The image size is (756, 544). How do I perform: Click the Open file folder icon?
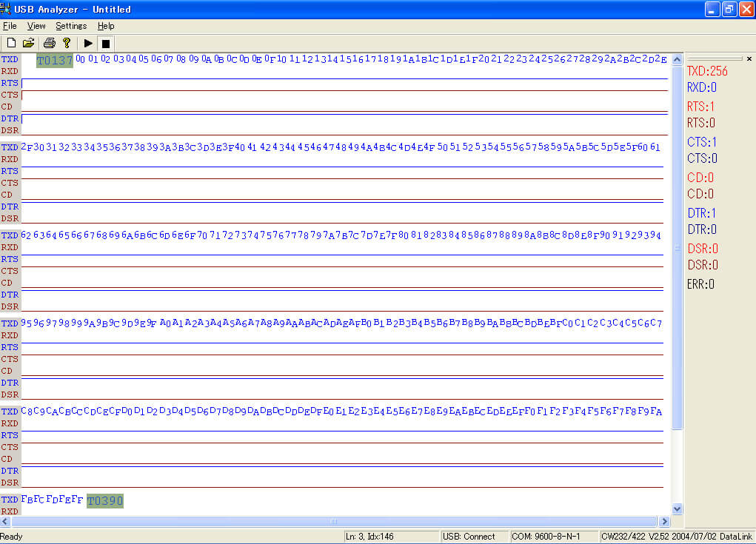pos(28,43)
